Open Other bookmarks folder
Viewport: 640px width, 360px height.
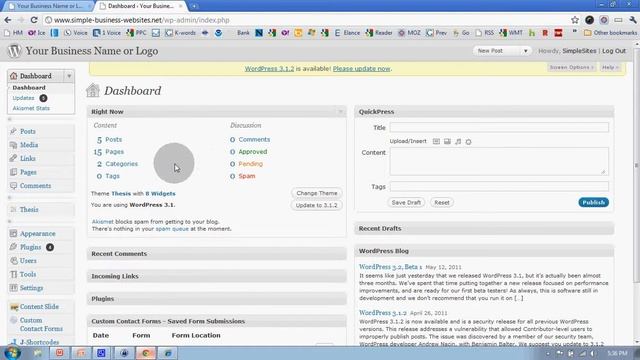611,33
